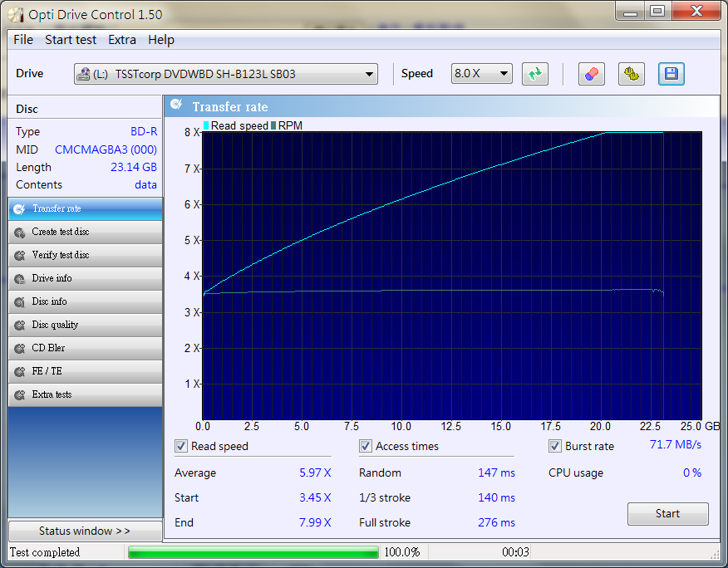728x568 pixels.
Task: Click the disc Type value BD-R
Action: click(144, 131)
